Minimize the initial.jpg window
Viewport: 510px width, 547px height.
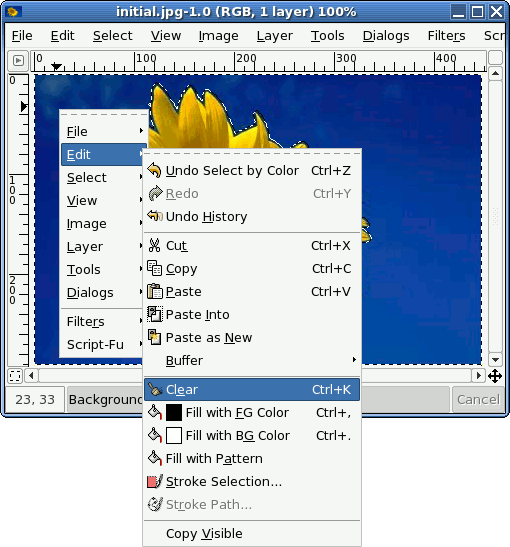pos(458,12)
